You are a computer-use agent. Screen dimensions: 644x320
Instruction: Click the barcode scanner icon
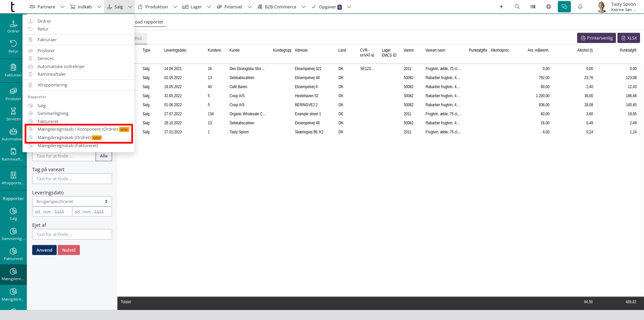[x=533, y=7]
